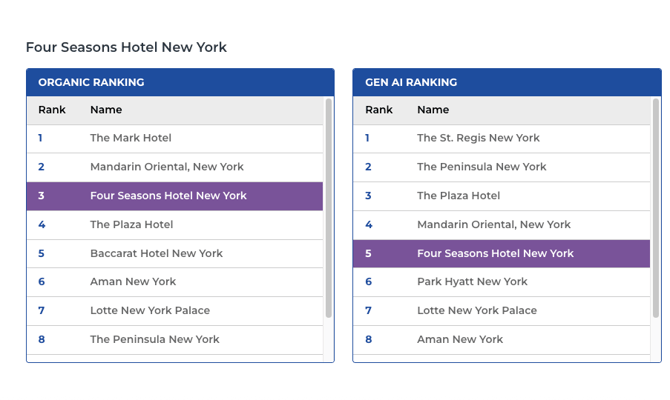Click Aman New York in Gen AI Ranking
Viewport: 670px width, 400px height.
tap(460, 340)
